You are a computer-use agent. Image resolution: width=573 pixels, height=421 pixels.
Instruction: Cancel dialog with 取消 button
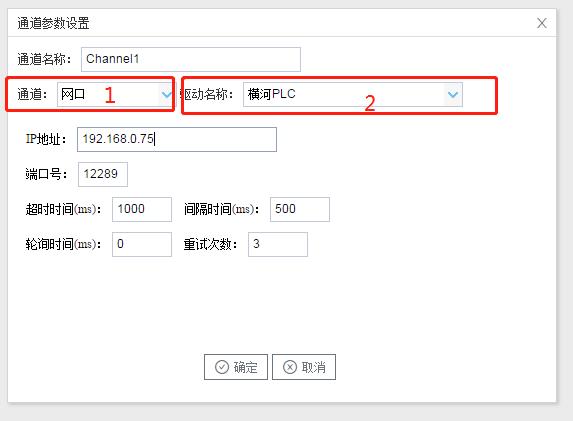[x=304, y=367]
